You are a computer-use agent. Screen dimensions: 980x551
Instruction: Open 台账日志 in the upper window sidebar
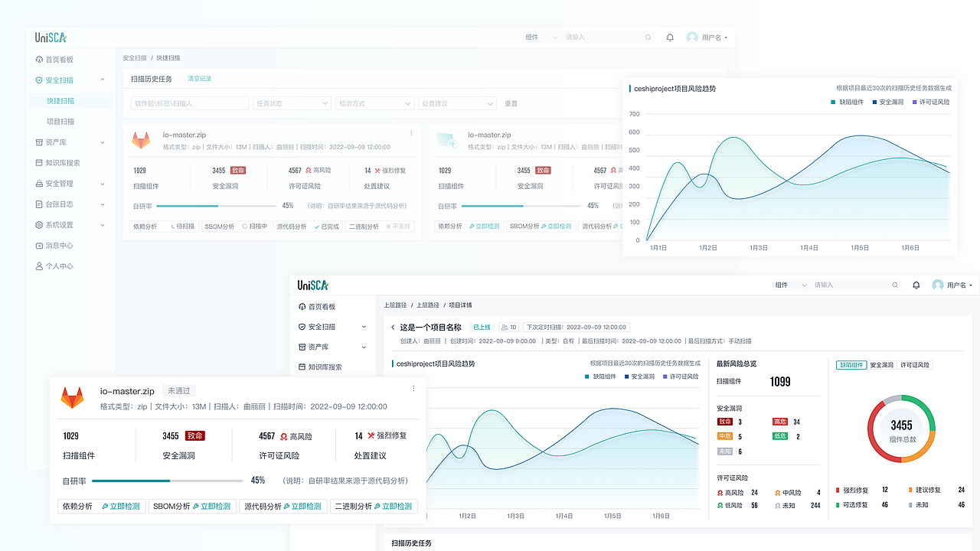[54, 204]
